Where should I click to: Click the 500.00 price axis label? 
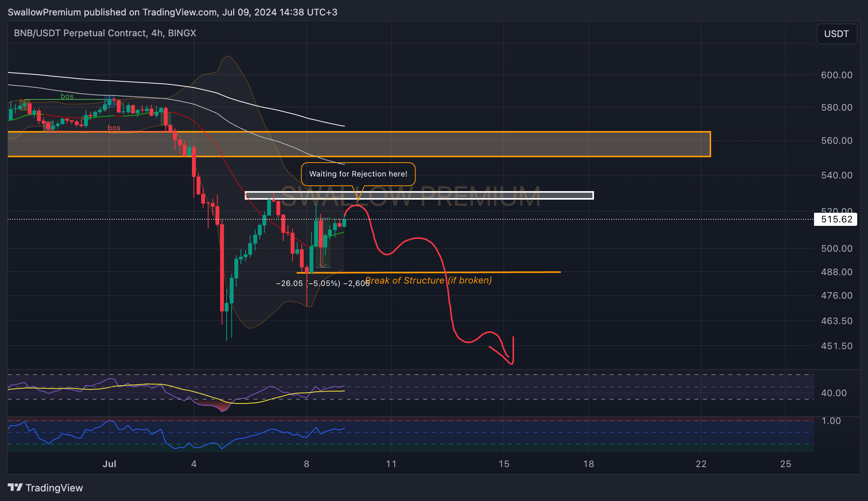pos(837,249)
